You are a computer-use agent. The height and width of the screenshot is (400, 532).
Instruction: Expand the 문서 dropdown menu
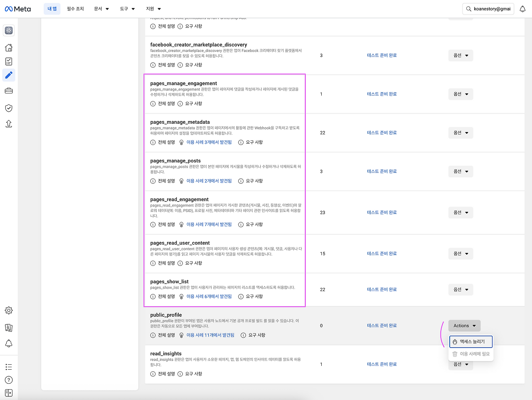[x=101, y=9]
